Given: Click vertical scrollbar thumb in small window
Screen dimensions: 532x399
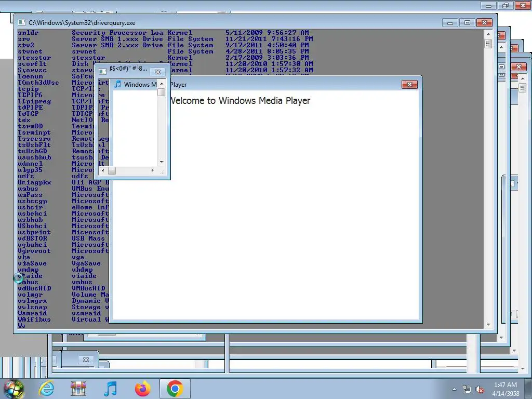Looking at the screenshot, I should [x=162, y=92].
